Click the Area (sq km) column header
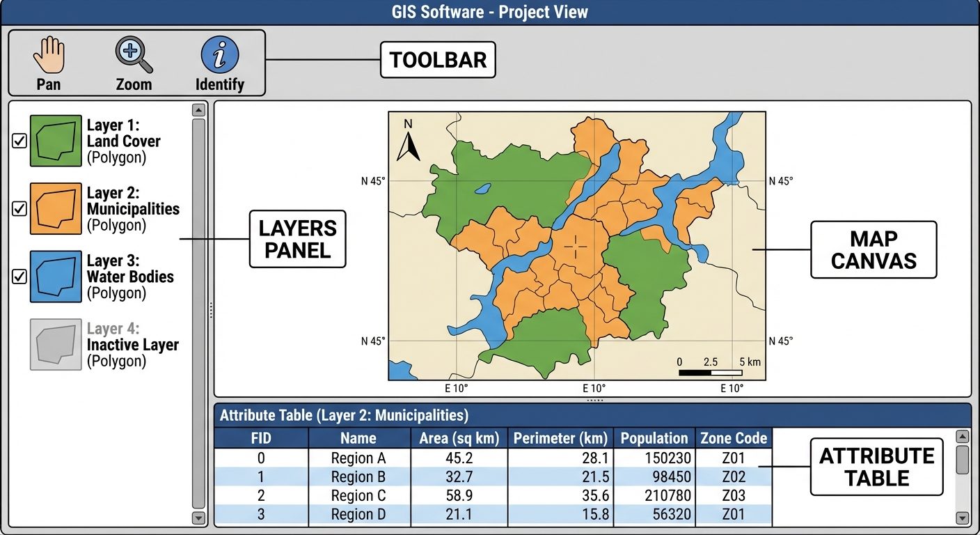The height and width of the screenshot is (535, 980). [460, 438]
